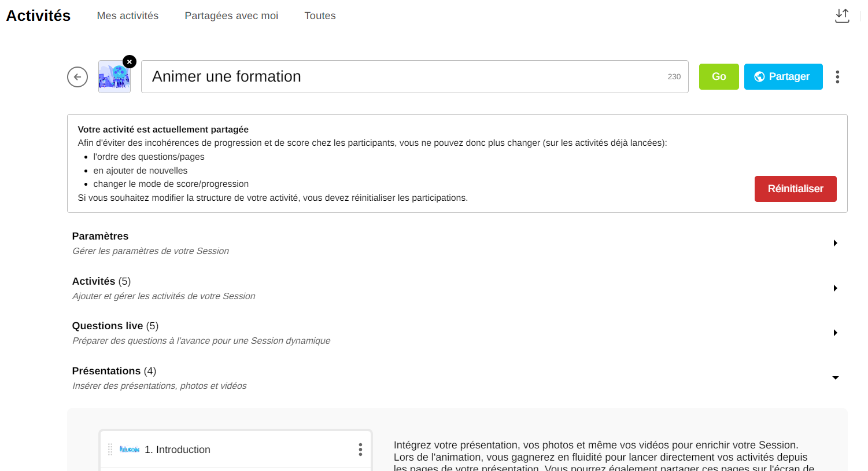Open the Partagées avec moi tab
This screenshot has height=471, width=868.
click(231, 16)
